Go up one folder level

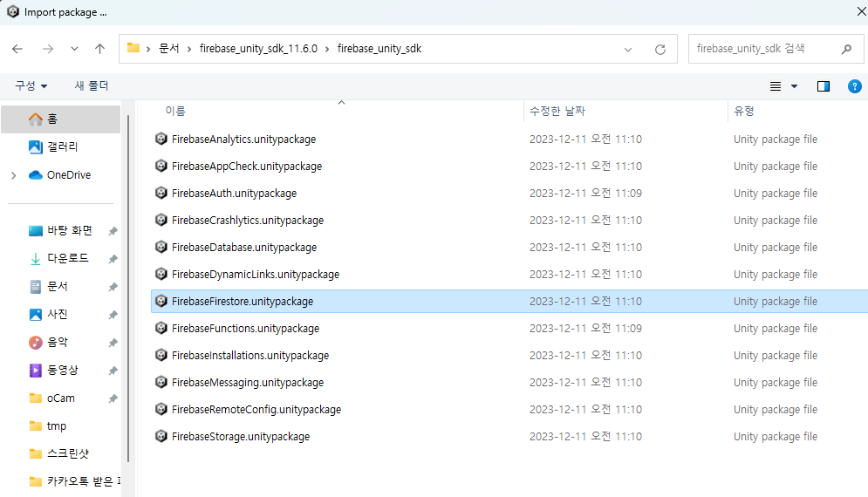click(99, 49)
